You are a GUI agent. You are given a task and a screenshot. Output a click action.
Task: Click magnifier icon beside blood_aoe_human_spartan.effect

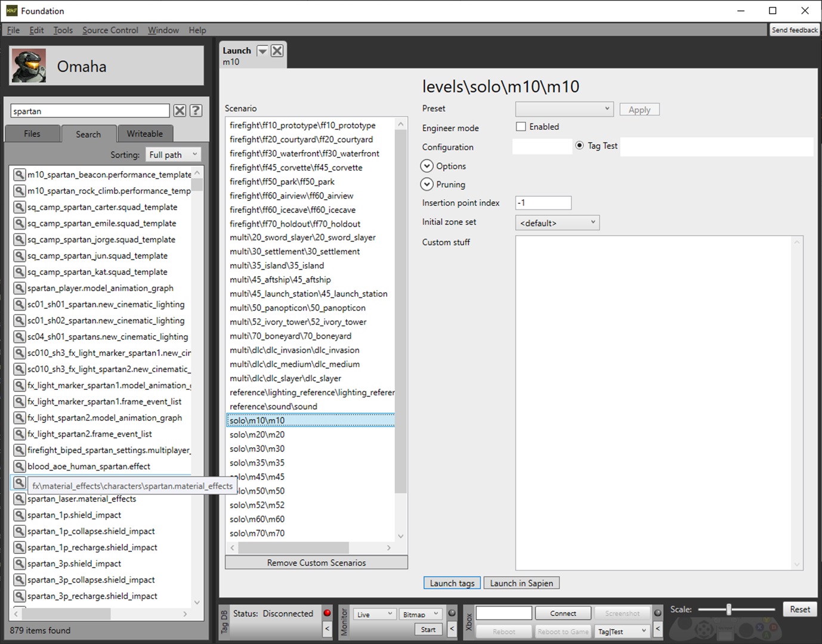[x=19, y=466]
